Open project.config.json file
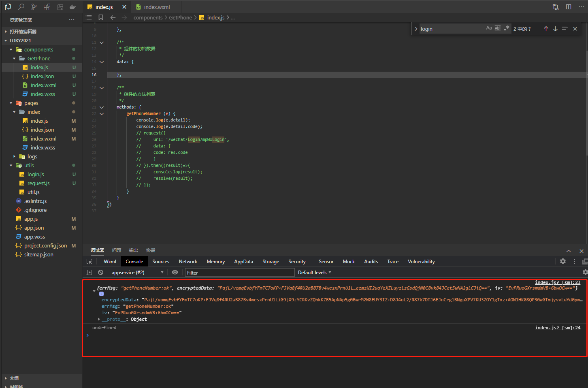588x388 pixels. point(45,245)
